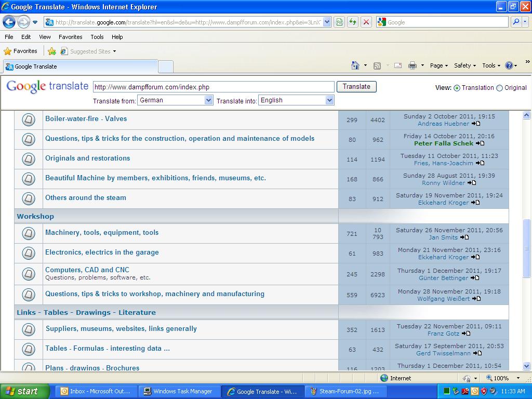Open the Workshop category heading
Image resolution: width=532 pixels, height=399 pixels.
click(35, 216)
